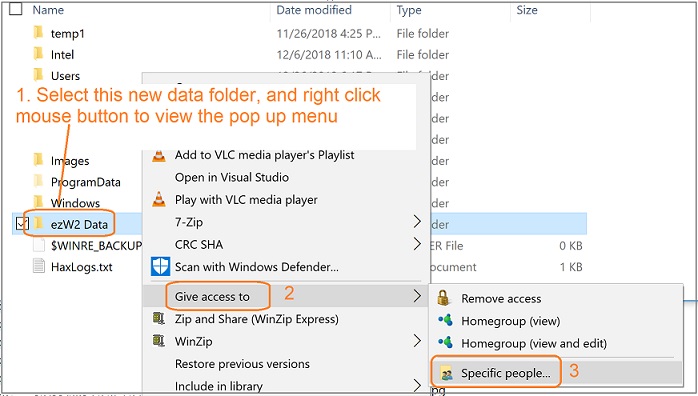
Task: Expand the CRC SHA submenu arrow
Action: pos(417,243)
